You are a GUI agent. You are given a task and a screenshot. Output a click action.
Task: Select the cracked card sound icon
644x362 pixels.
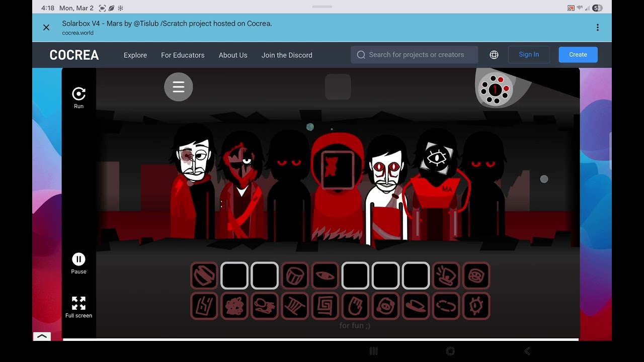(204, 306)
